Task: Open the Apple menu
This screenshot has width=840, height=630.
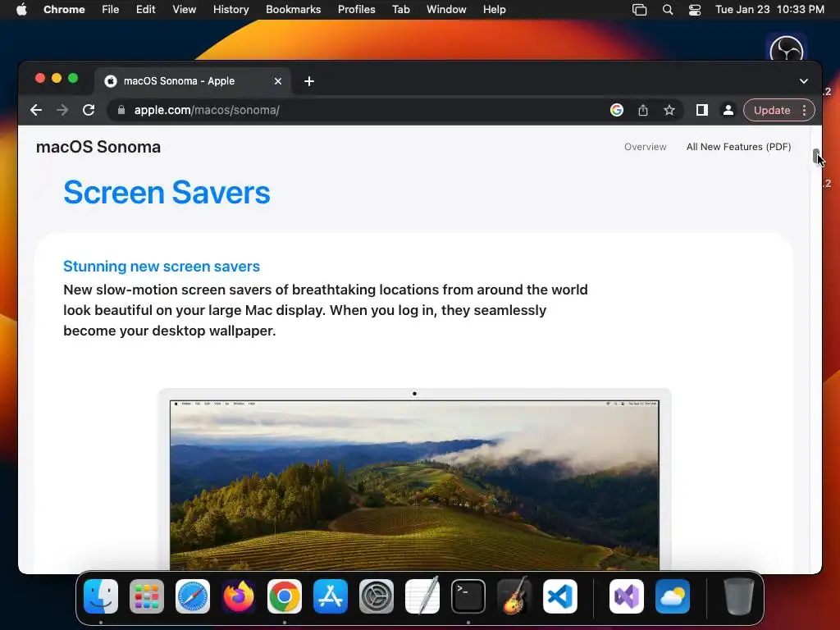Action: [21, 10]
